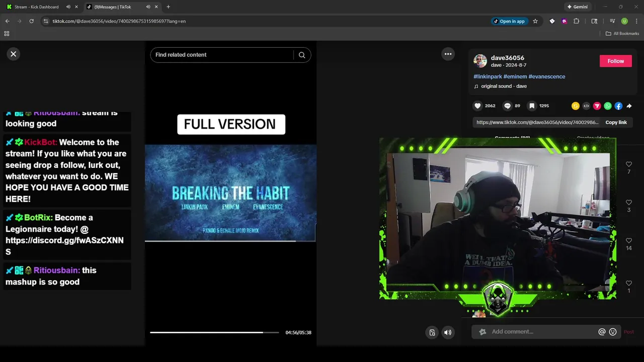644x362 pixels.
Task: Close the Kick Dashboard tab
Action: point(76,7)
